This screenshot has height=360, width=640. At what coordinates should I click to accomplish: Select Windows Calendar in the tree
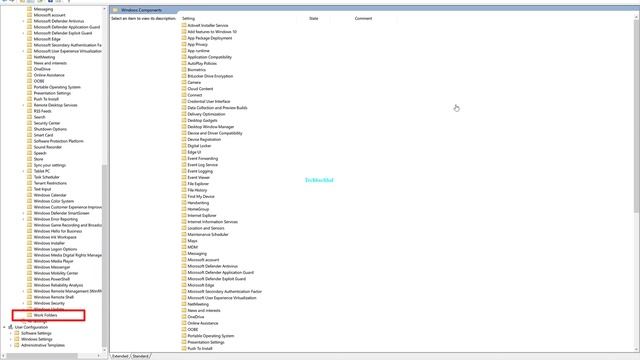pos(50,195)
